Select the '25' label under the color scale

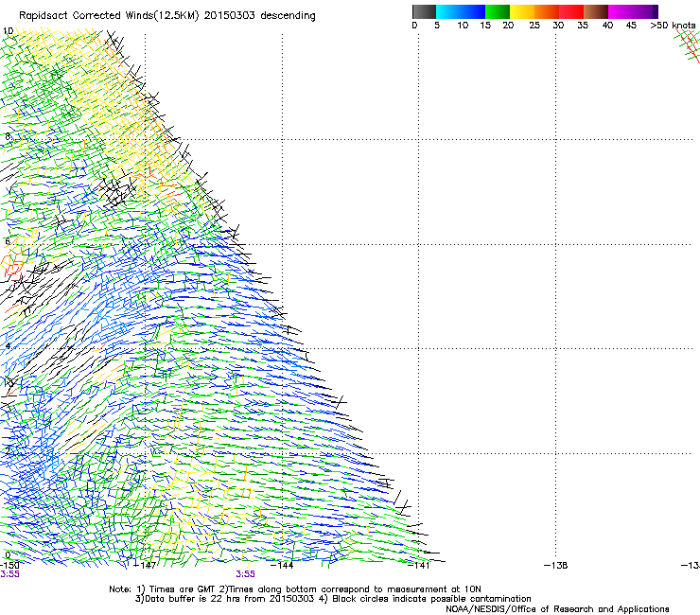[534, 26]
